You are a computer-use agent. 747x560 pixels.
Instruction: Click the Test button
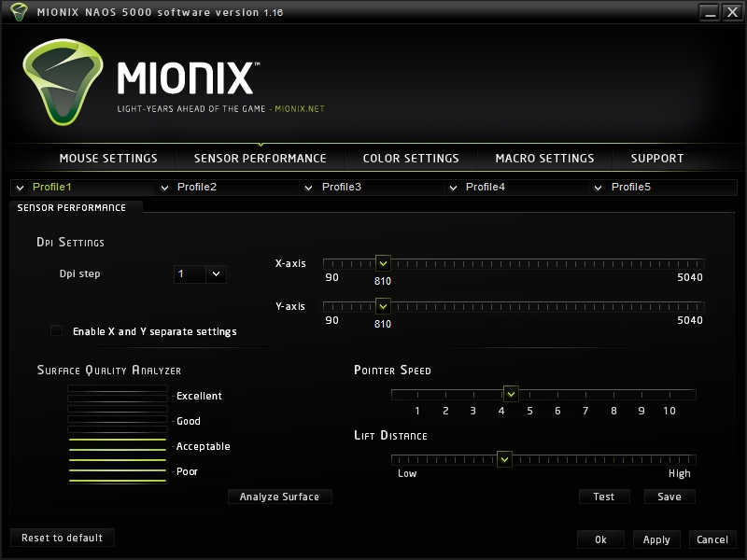604,497
